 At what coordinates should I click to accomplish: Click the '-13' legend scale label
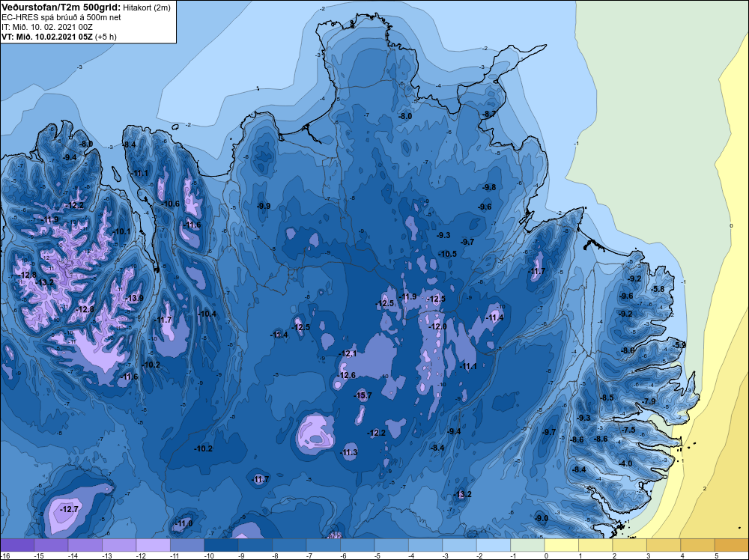coord(106,556)
